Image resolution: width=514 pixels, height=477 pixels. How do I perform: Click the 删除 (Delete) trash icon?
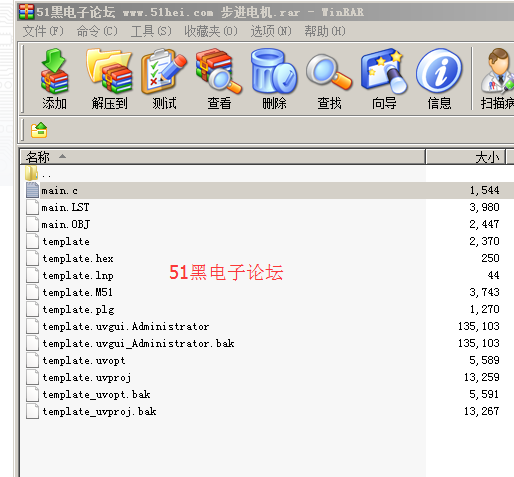(x=274, y=71)
